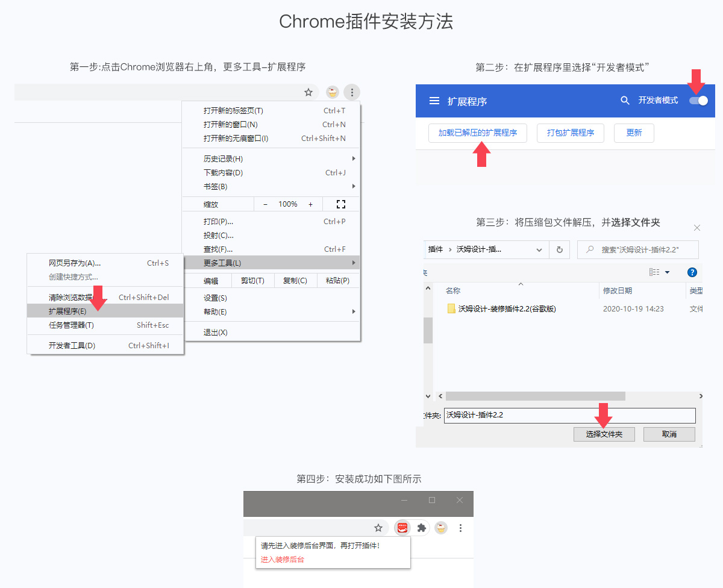Click the red 沃姆设计 plugin icon in toolbar

point(402,528)
